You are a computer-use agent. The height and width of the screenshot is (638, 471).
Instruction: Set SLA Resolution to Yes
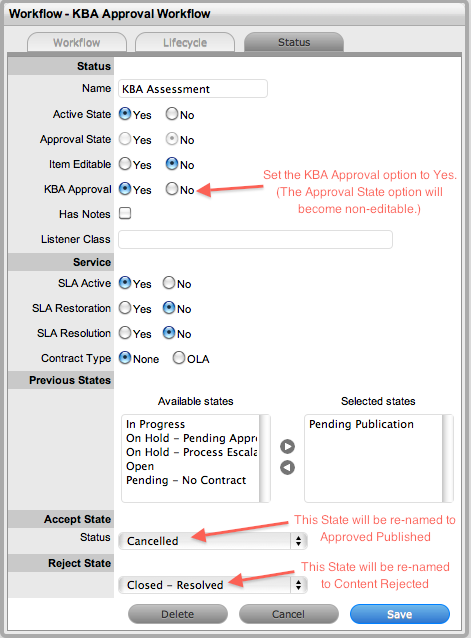125,333
